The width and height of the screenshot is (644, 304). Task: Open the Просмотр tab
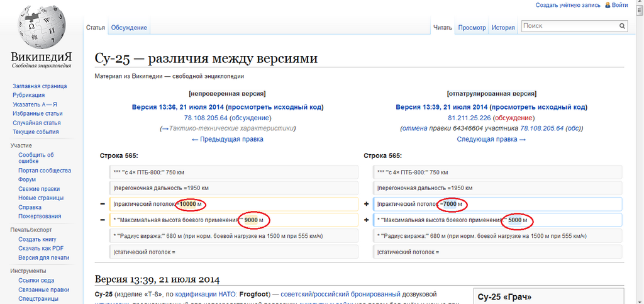point(472,28)
